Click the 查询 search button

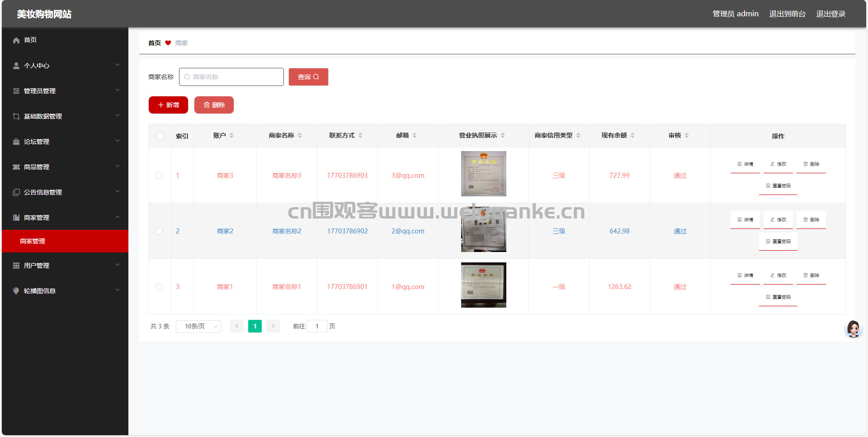[x=308, y=77]
